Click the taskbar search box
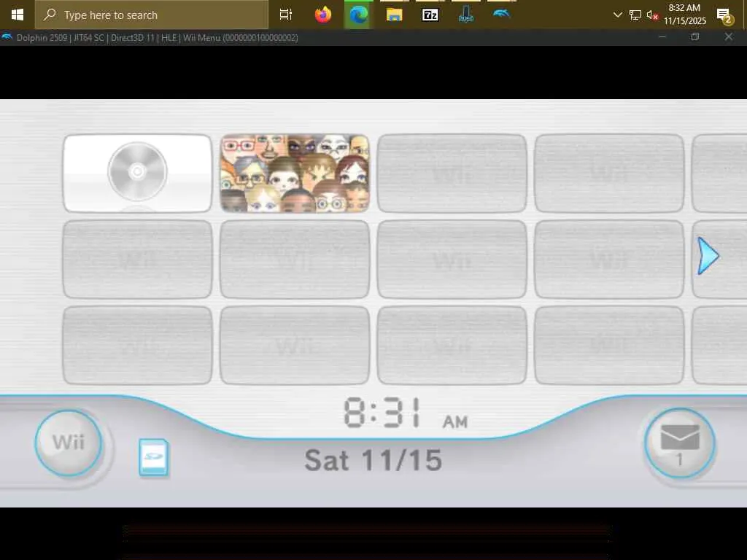Image resolution: width=747 pixels, height=560 pixels. tap(152, 15)
